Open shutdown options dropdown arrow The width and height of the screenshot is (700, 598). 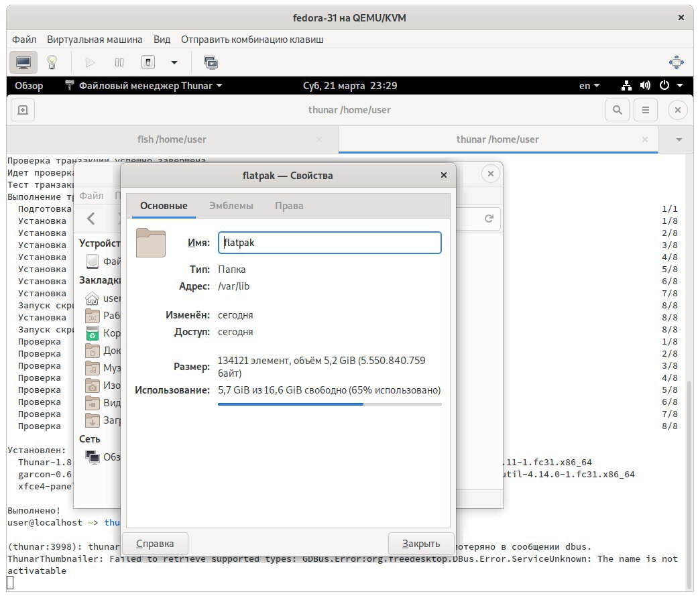tap(174, 62)
